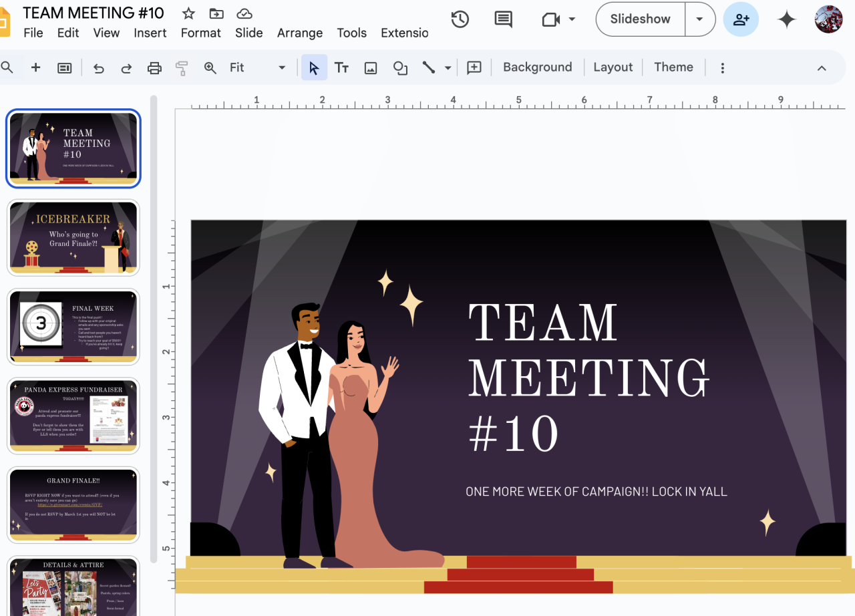Expand the Slideshow options dropdown arrow

(699, 19)
